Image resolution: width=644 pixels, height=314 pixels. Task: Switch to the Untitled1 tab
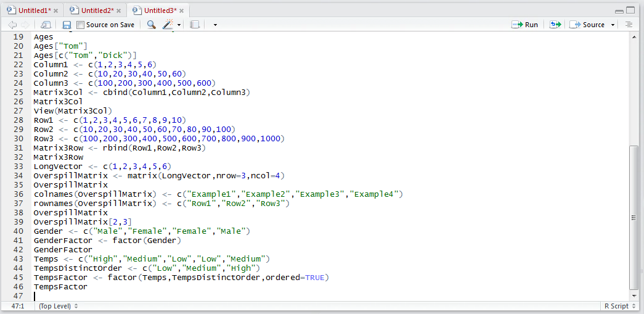tap(35, 10)
